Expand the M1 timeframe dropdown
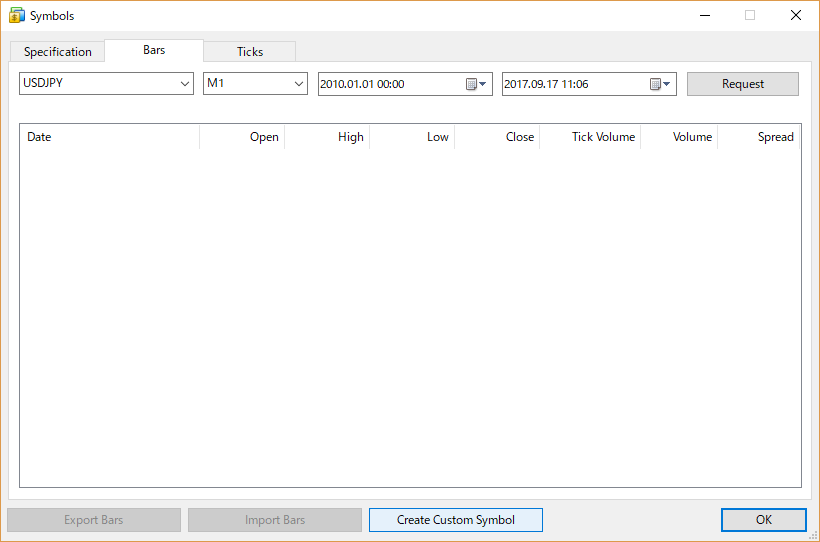Image resolution: width=820 pixels, height=542 pixels. coord(299,84)
